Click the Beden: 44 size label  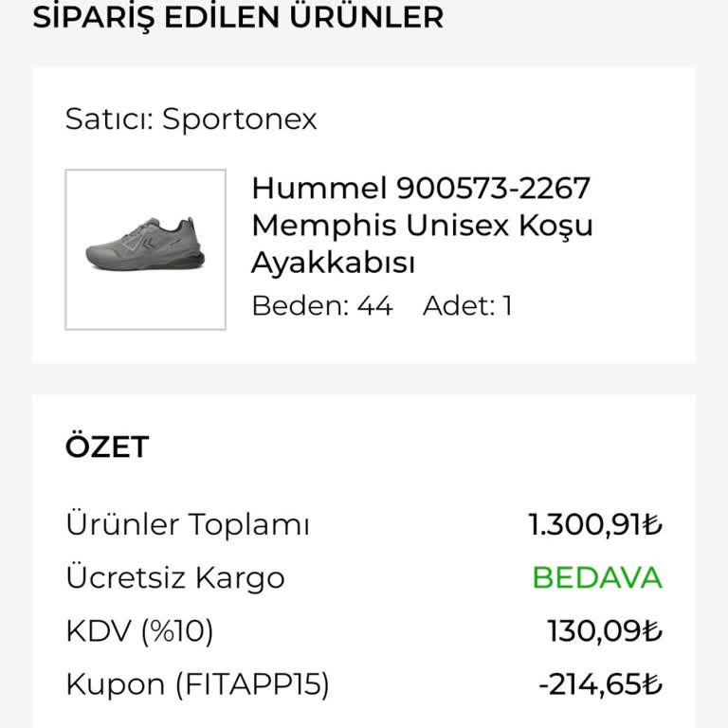[321, 306]
